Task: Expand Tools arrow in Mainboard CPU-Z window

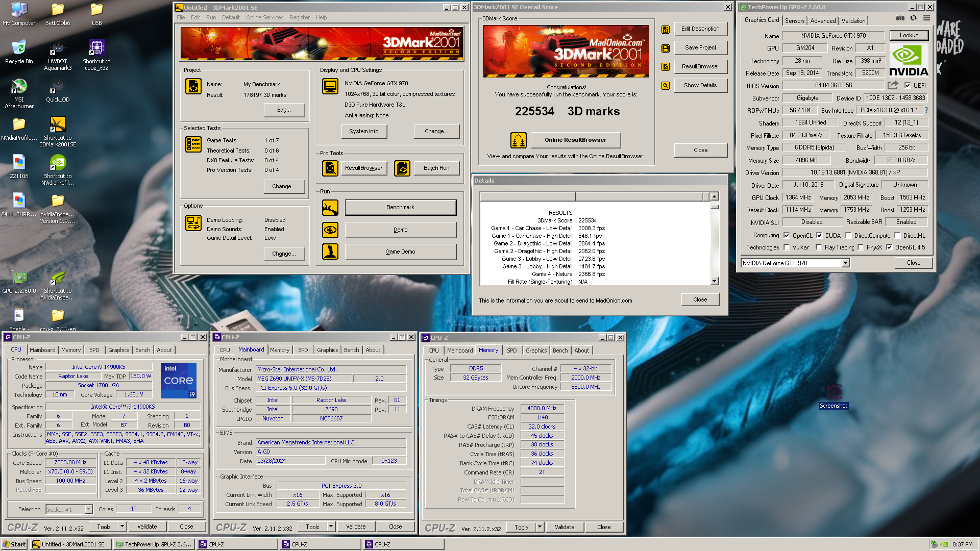Action: (331, 527)
